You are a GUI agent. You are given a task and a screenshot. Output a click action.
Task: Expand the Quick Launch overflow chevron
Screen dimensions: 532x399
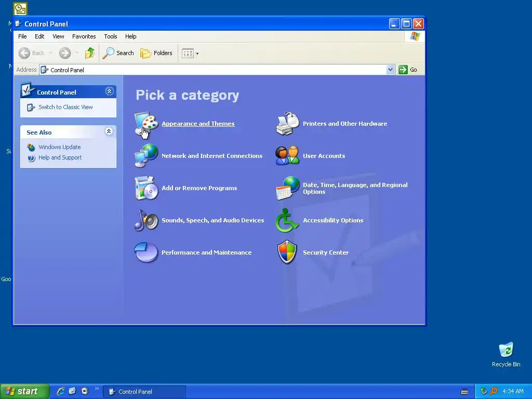(97, 389)
